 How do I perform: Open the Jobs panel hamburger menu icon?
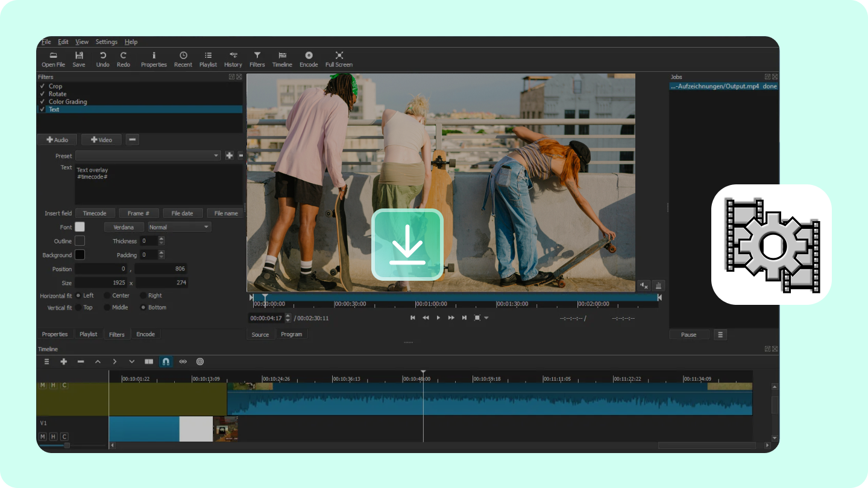720,334
